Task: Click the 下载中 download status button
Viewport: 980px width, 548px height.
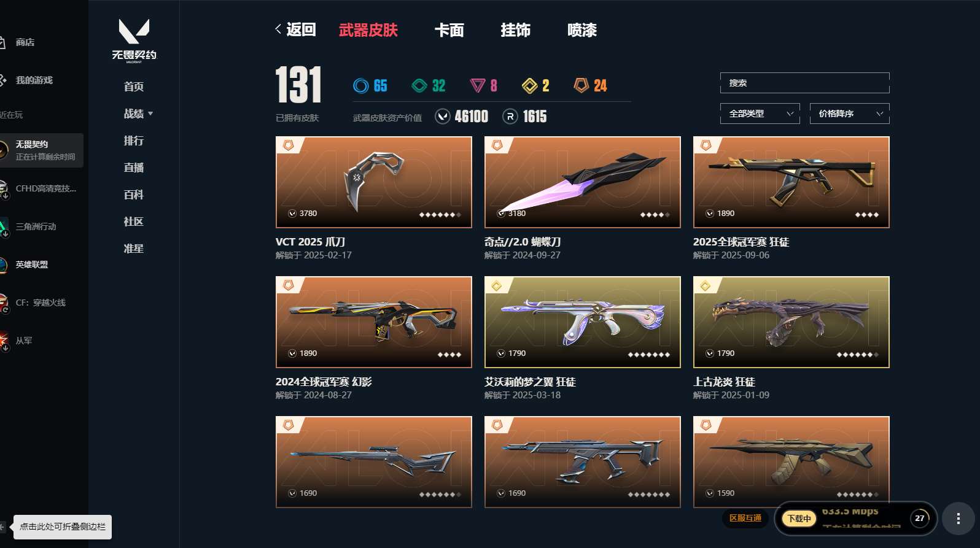Action: click(x=799, y=519)
